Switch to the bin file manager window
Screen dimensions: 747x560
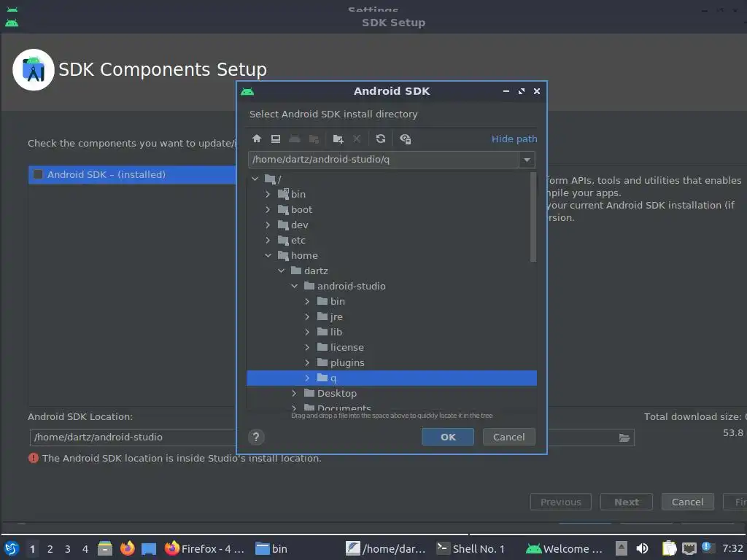tap(271, 548)
